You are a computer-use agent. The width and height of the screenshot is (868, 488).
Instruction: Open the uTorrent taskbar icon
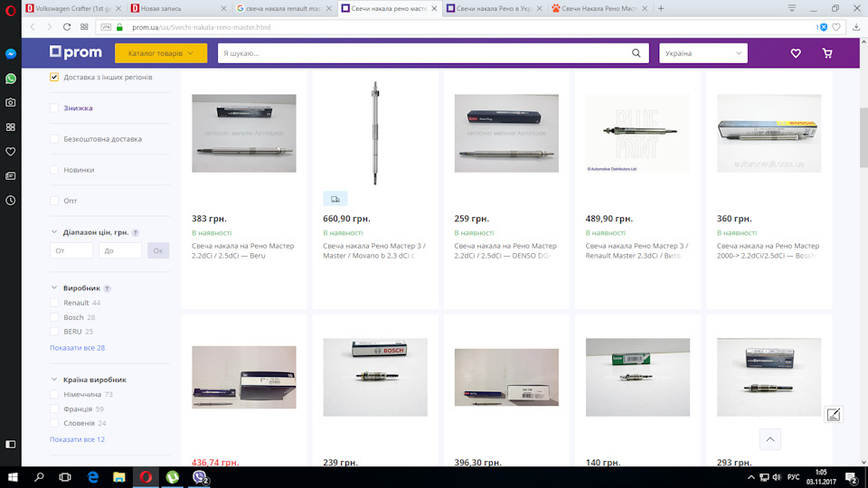pyautogui.click(x=173, y=477)
